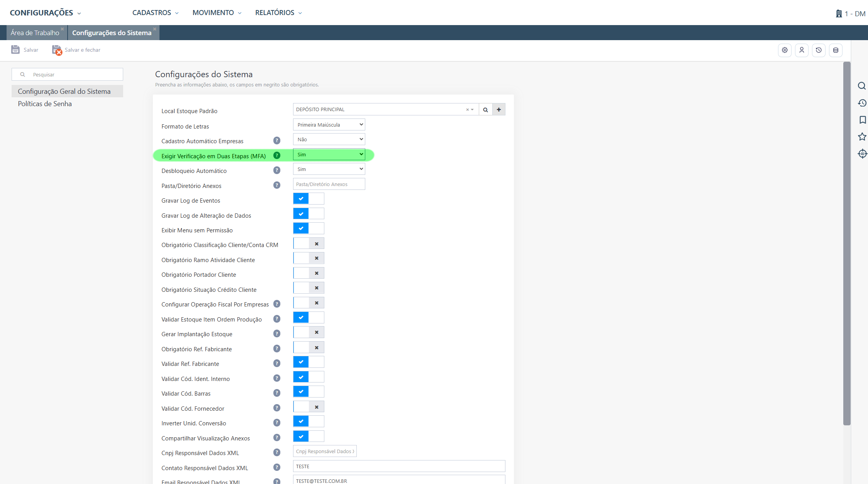Open the gear settings icon in toolbar

pyautogui.click(x=785, y=50)
